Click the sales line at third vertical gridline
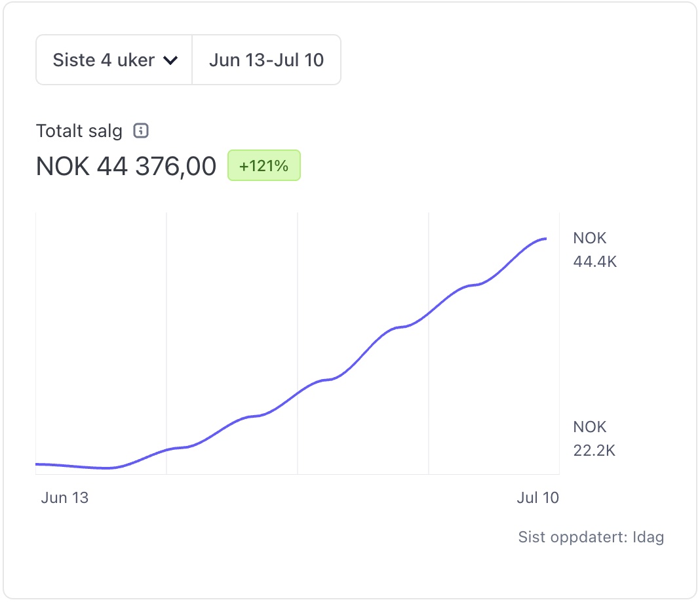This screenshot has width=700, height=602. click(x=429, y=313)
